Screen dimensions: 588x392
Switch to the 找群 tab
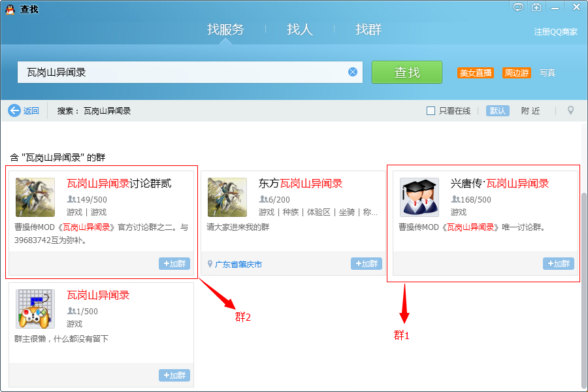point(368,29)
